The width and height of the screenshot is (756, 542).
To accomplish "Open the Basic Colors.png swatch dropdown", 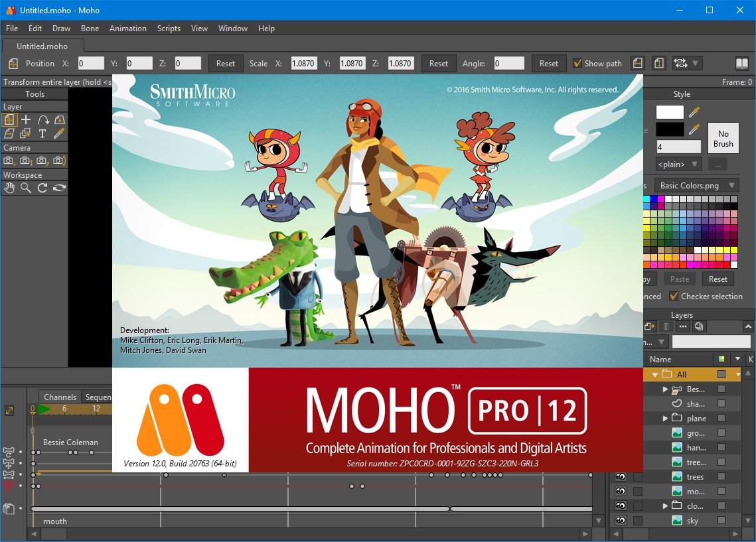I will point(696,186).
